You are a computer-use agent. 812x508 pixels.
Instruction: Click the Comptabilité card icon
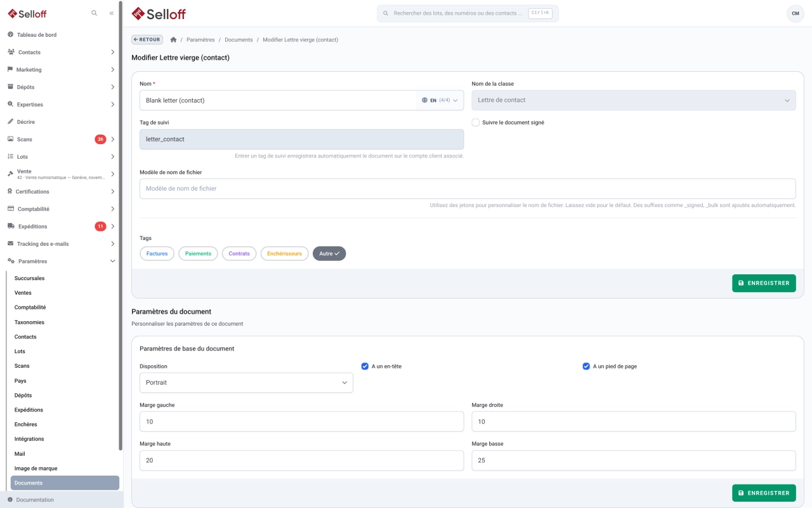click(11, 208)
